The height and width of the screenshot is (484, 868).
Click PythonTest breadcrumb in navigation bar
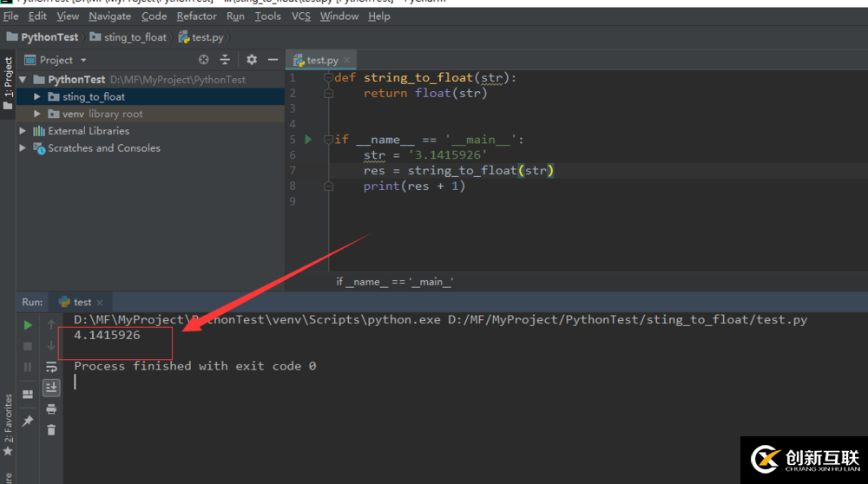pyautogui.click(x=43, y=37)
